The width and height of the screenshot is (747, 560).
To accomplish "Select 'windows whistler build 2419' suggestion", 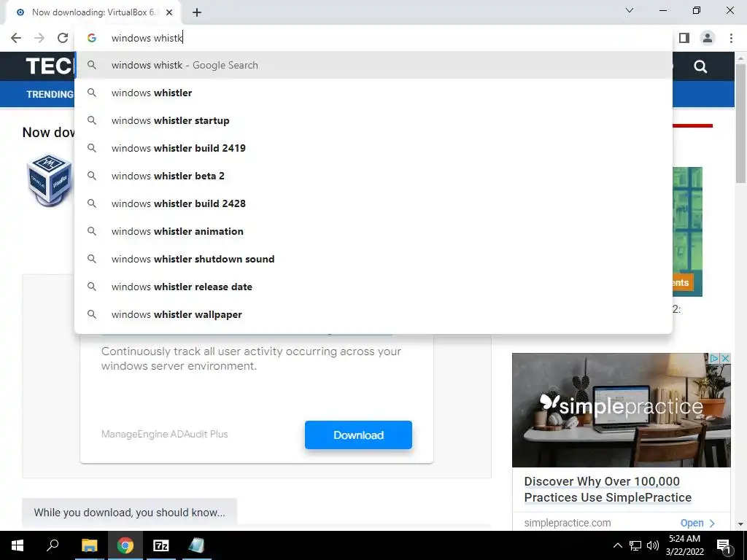I will pyautogui.click(x=373, y=148).
